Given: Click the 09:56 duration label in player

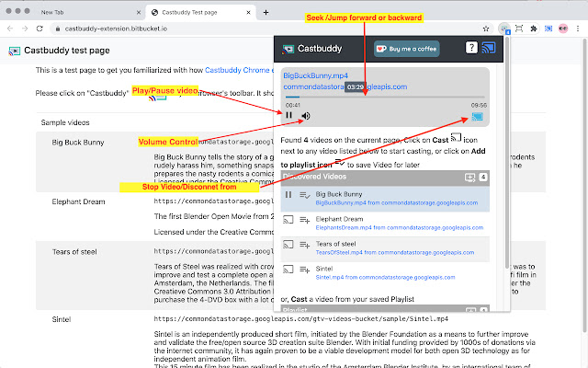Looking at the screenshot, I should pyautogui.click(x=479, y=106).
